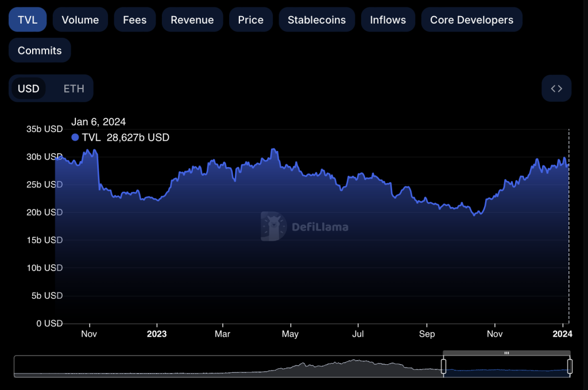Viewport: 588px width, 390px height.
Task: Switch denomination to ETH
Action: (x=73, y=88)
